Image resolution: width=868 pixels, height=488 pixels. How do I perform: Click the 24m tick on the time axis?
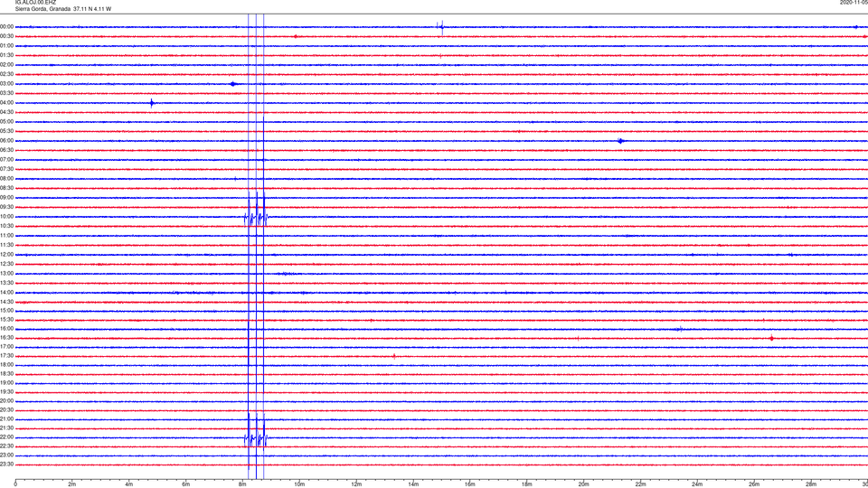697,484
